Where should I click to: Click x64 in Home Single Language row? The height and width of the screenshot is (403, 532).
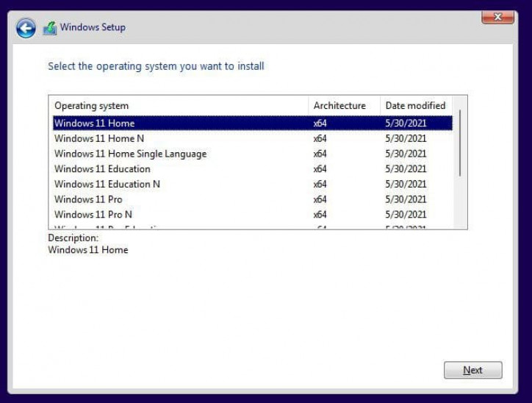[320, 154]
